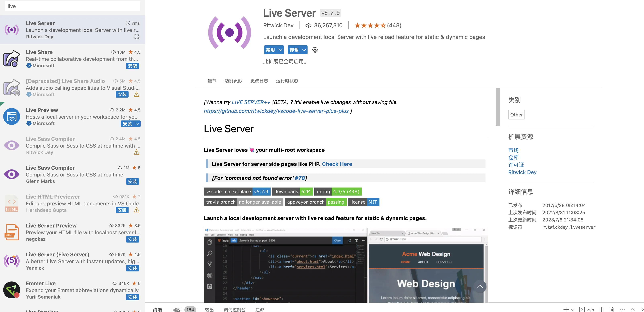Focus the extensions search field containing live
The image size is (644, 312).
click(x=73, y=6)
